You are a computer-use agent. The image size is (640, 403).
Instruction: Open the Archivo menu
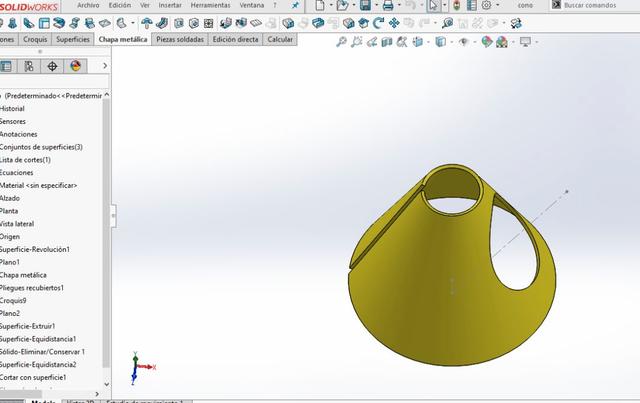pyautogui.click(x=88, y=5)
